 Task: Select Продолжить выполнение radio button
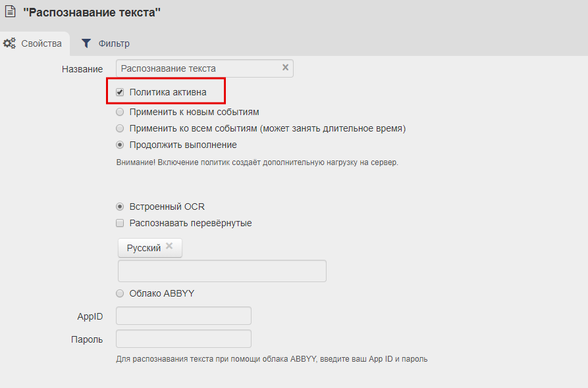coord(120,145)
